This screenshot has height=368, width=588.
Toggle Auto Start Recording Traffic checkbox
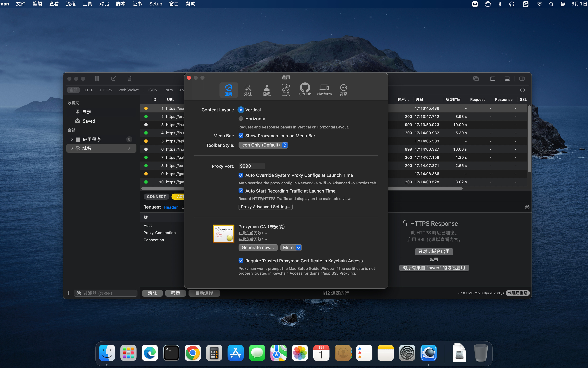point(241,191)
